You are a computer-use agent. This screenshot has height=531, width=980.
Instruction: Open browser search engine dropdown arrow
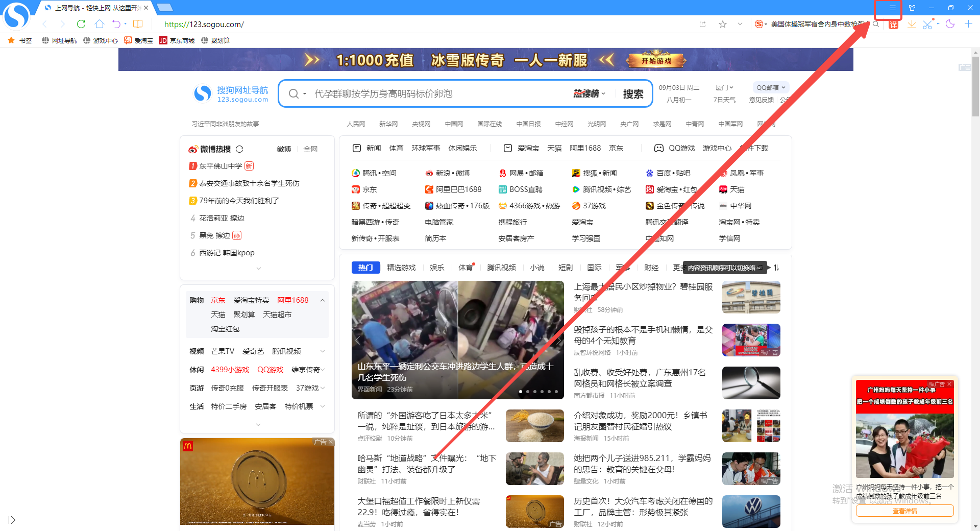pyautogui.click(x=766, y=24)
